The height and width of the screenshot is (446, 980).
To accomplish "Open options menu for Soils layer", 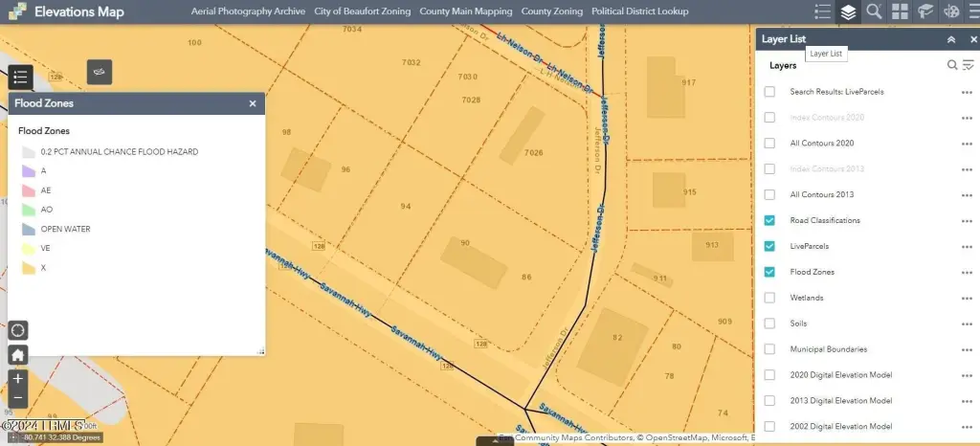I will click(967, 324).
